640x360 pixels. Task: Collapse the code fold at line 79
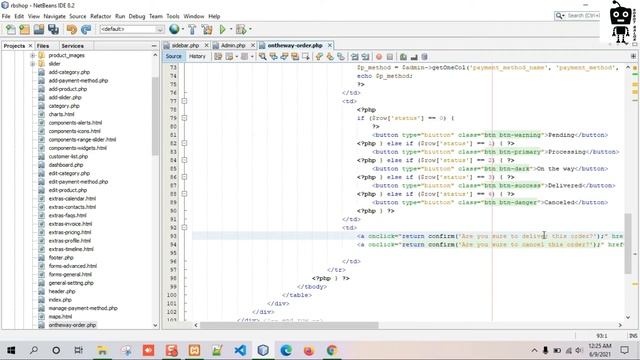pyautogui.click(x=184, y=118)
